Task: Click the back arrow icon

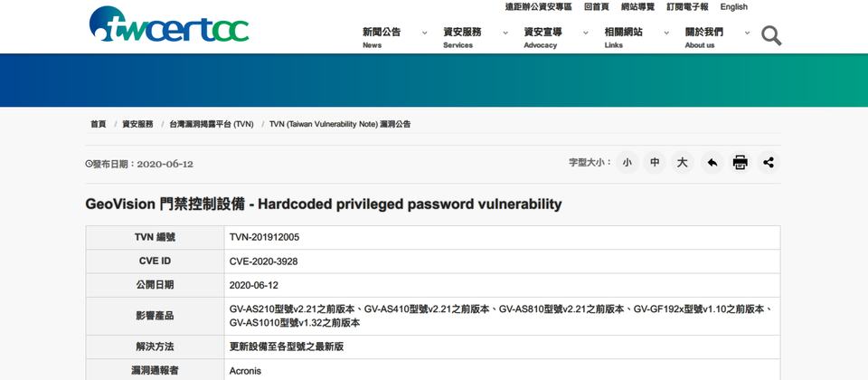Action: pyautogui.click(x=712, y=163)
